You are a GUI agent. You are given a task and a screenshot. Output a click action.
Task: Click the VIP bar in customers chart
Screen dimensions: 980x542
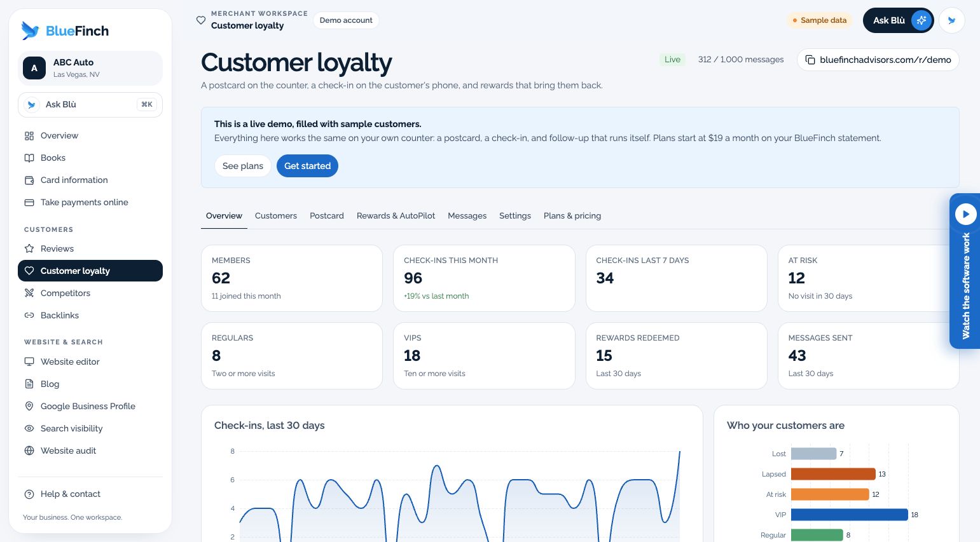click(849, 515)
